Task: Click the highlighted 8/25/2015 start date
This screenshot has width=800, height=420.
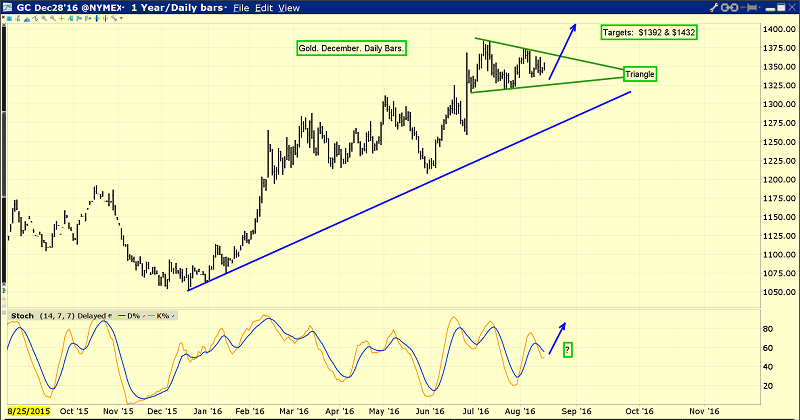Action: click(29, 411)
